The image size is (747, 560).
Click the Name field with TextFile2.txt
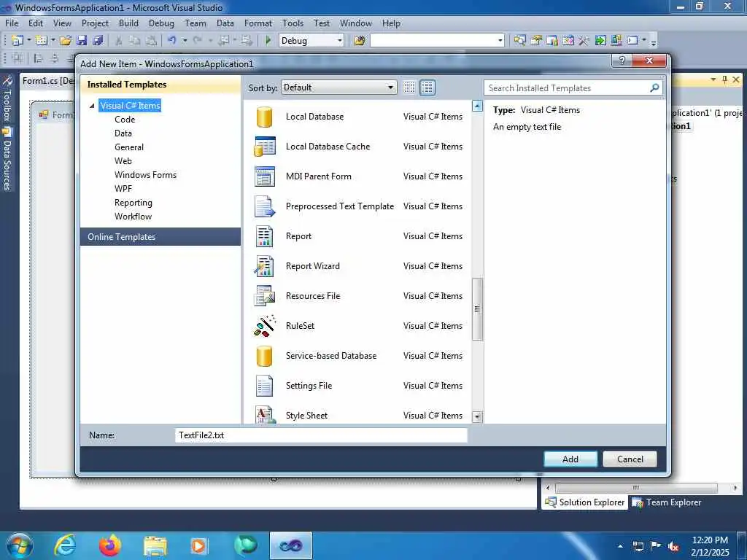click(x=321, y=435)
